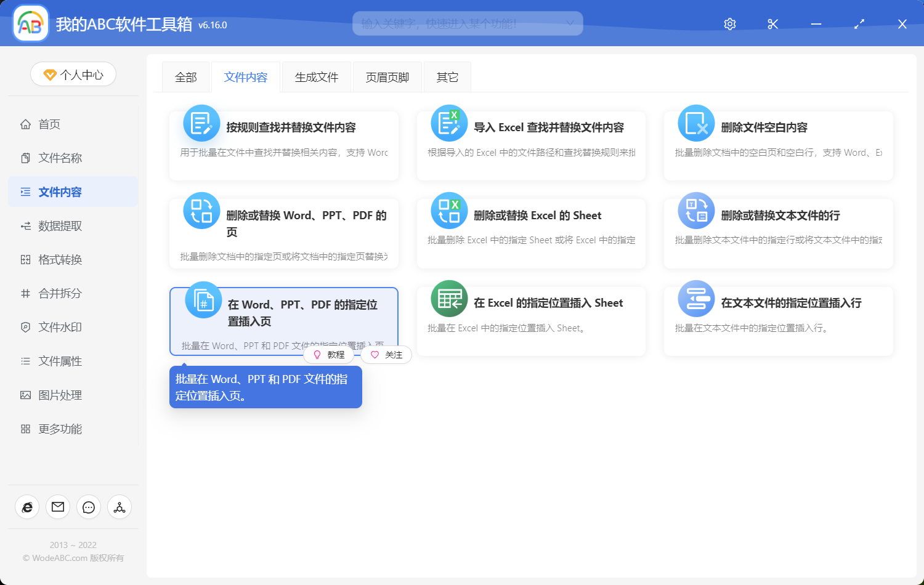Open the feedback chat icon
Viewport: 924px width, 585px height.
tap(89, 507)
